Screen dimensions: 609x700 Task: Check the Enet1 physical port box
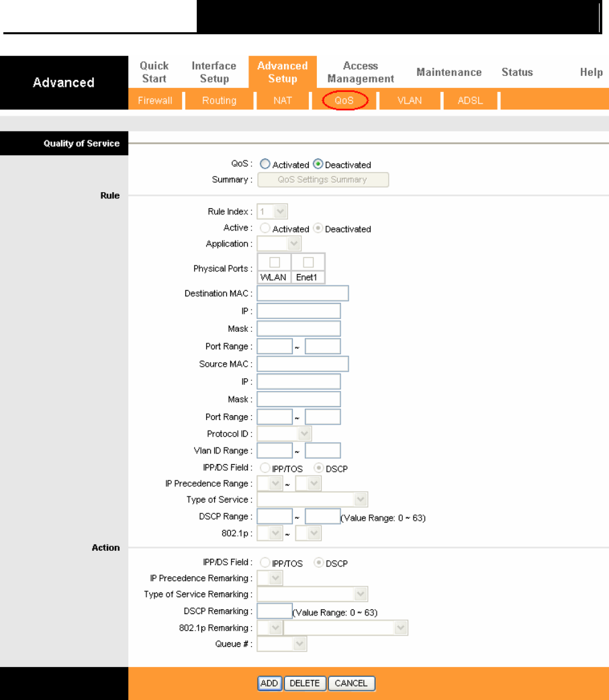click(x=308, y=262)
